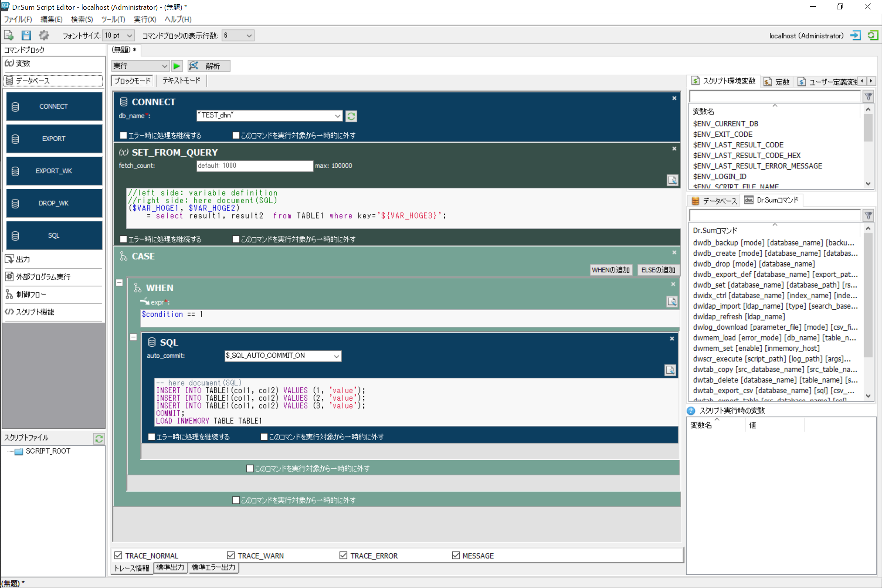Disable the MESSAGE checkbox at the bottom
Image resolution: width=882 pixels, height=588 pixels.
pos(456,555)
